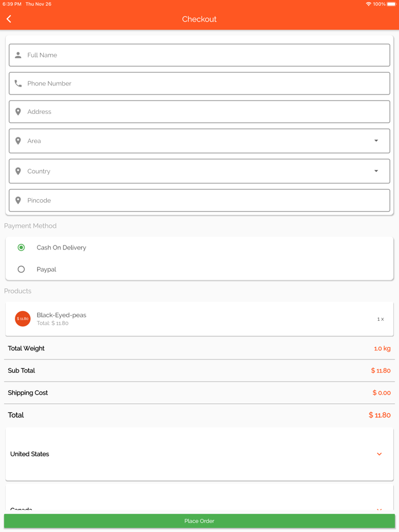Tap the orange $11.80 product price badge

23,319
